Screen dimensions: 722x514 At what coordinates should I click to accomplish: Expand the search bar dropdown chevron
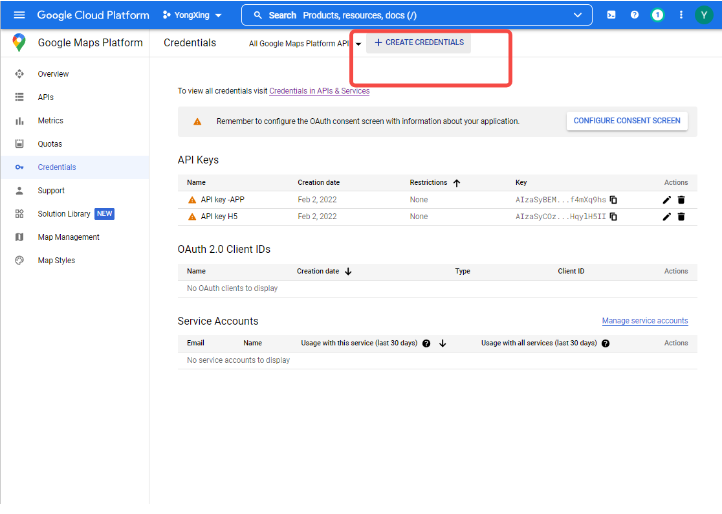(577, 15)
